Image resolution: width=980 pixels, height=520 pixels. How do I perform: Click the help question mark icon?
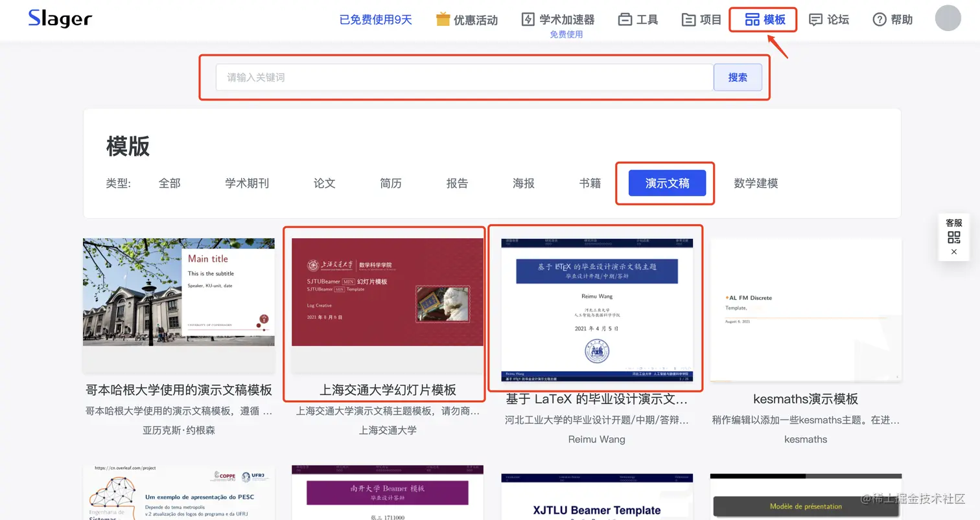click(880, 19)
